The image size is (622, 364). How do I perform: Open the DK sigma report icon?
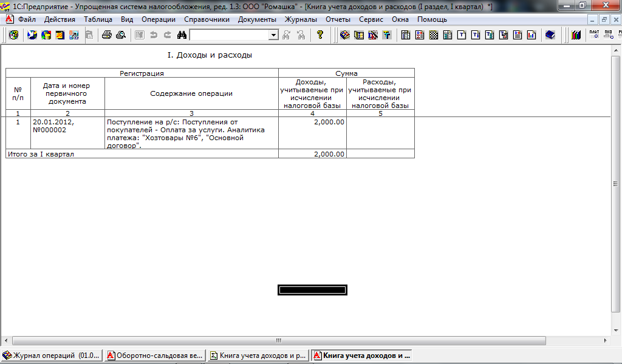tap(420, 35)
